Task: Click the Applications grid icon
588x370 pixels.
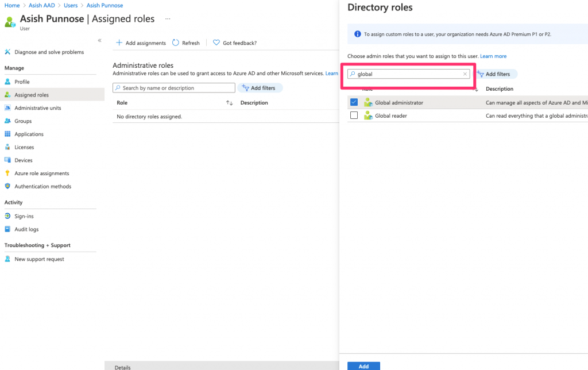Action: [7, 134]
